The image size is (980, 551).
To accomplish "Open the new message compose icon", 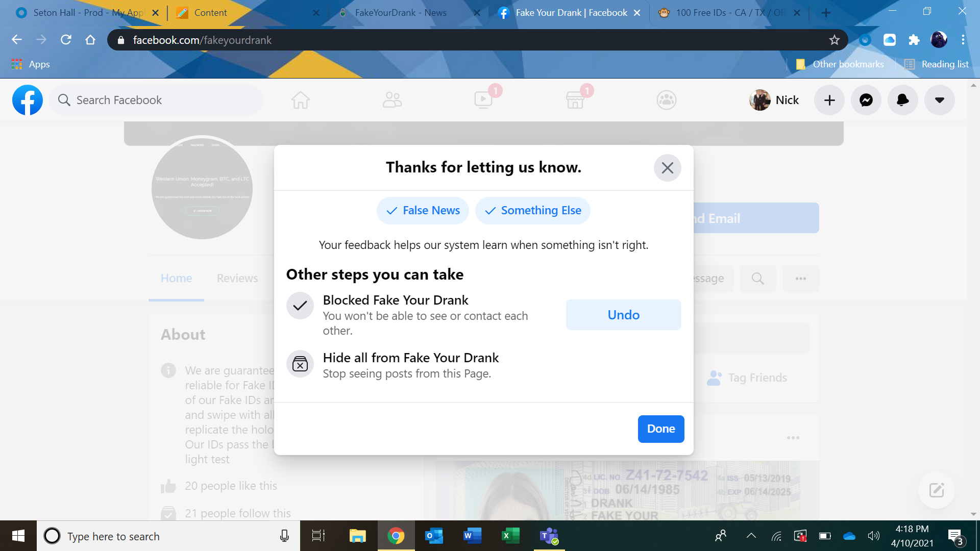I will [936, 490].
